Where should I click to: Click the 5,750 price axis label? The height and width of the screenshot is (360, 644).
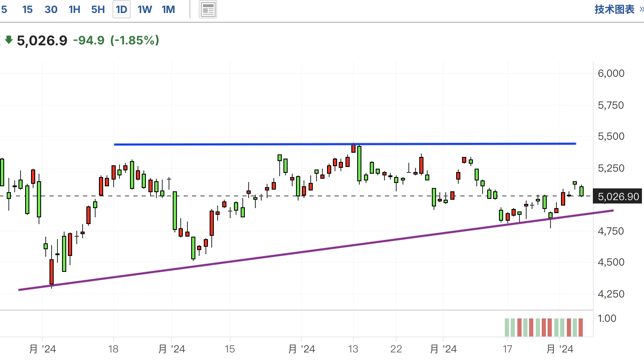click(x=611, y=105)
